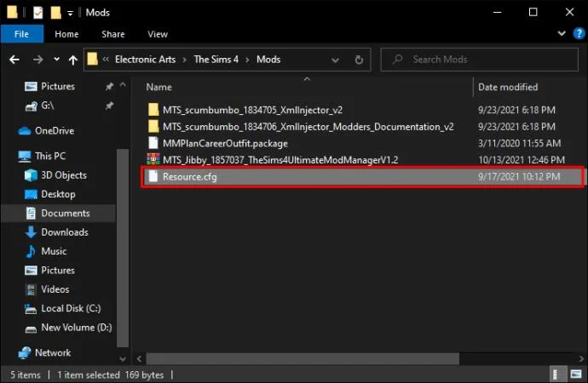Image resolution: width=588 pixels, height=383 pixels.
Task: Open Videos in the navigation pane
Action: point(55,289)
